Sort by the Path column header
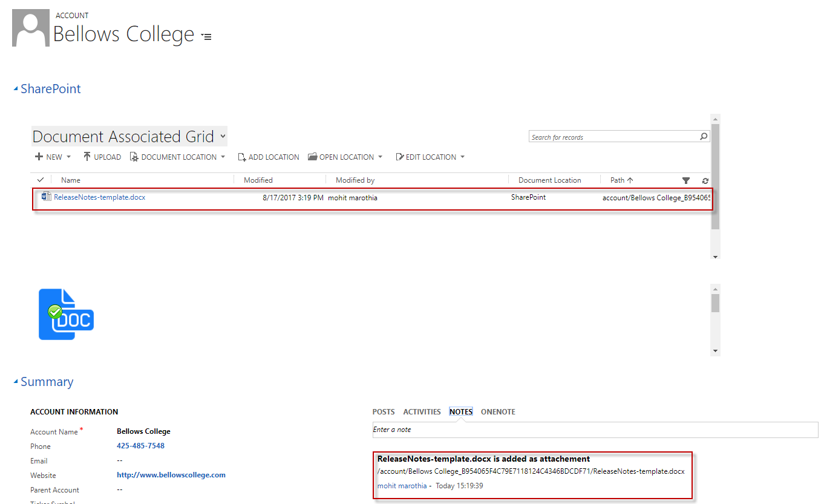The width and height of the screenshot is (824, 504). pos(621,180)
